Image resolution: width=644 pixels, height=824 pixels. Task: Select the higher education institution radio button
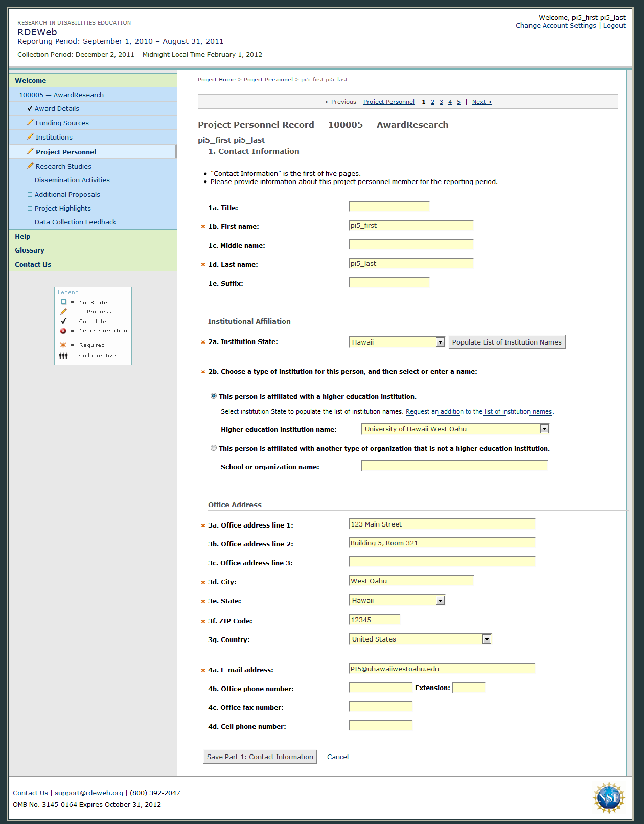click(x=214, y=396)
